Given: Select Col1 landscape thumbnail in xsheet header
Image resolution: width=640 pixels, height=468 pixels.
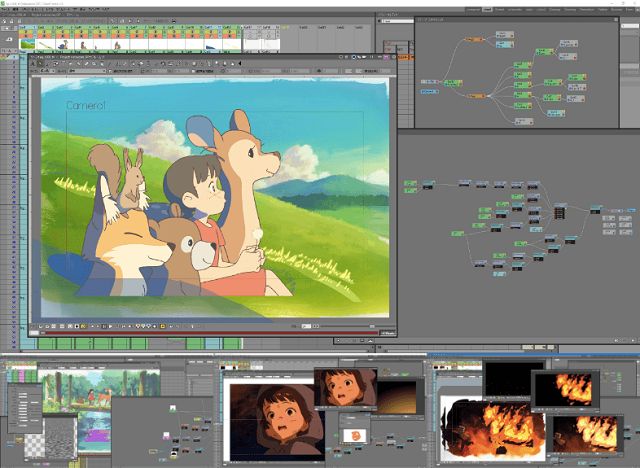Looking at the screenshot, I should (28, 44).
